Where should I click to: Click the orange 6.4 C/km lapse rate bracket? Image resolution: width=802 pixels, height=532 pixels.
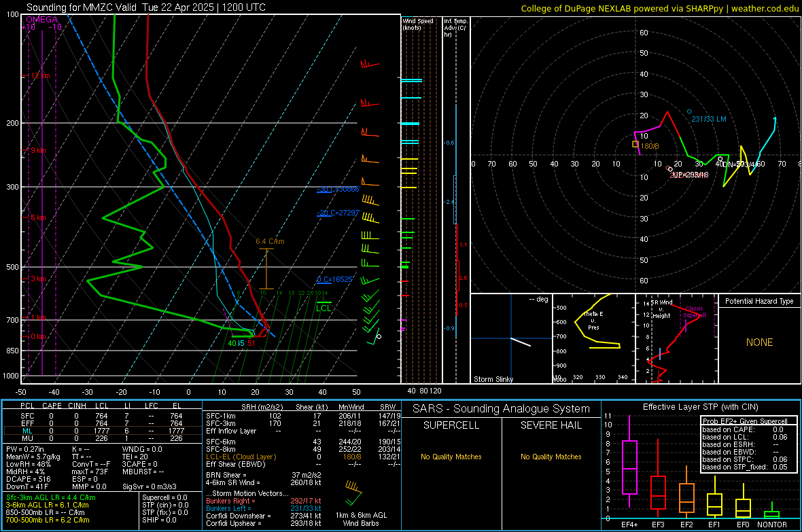[x=266, y=269]
